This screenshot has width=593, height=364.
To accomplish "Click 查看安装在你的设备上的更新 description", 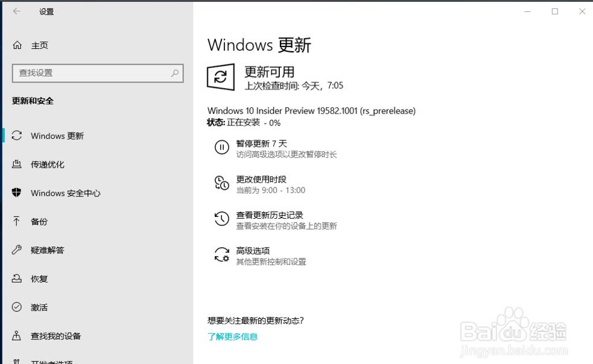I will (x=287, y=226).
